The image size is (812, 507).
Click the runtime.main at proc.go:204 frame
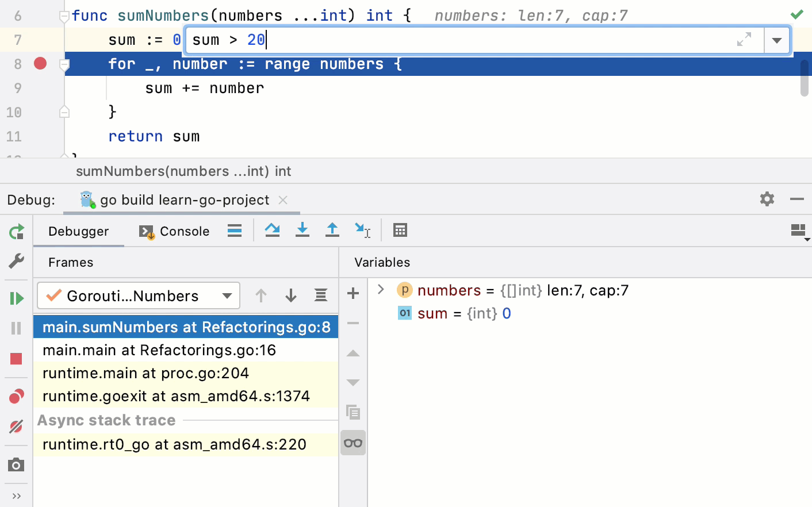tap(145, 373)
